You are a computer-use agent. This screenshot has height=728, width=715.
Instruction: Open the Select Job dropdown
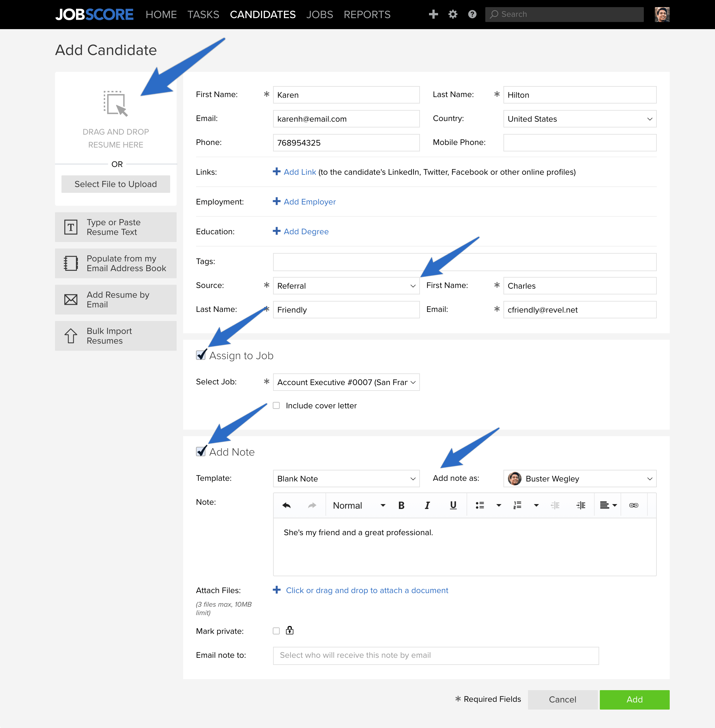click(346, 382)
